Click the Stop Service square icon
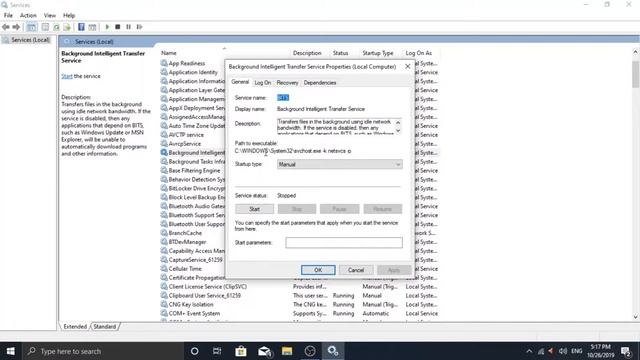Viewport: 640px width, 360px height. (118, 27)
